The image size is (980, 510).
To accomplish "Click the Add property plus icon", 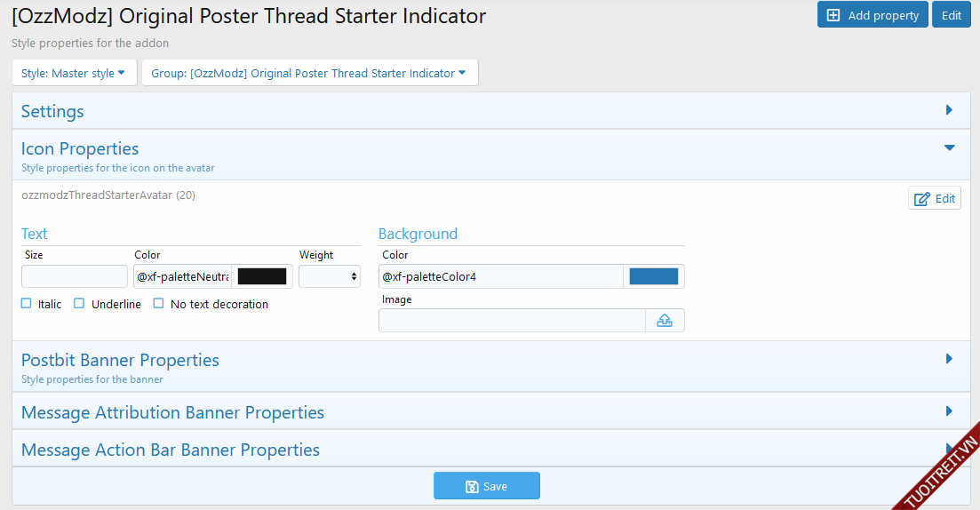I will (x=833, y=15).
